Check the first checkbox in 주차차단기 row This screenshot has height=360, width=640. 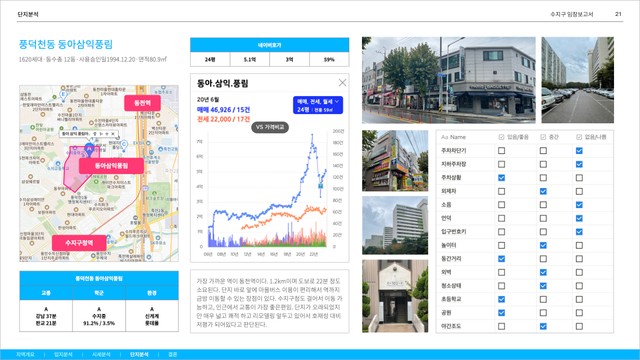pos(501,151)
